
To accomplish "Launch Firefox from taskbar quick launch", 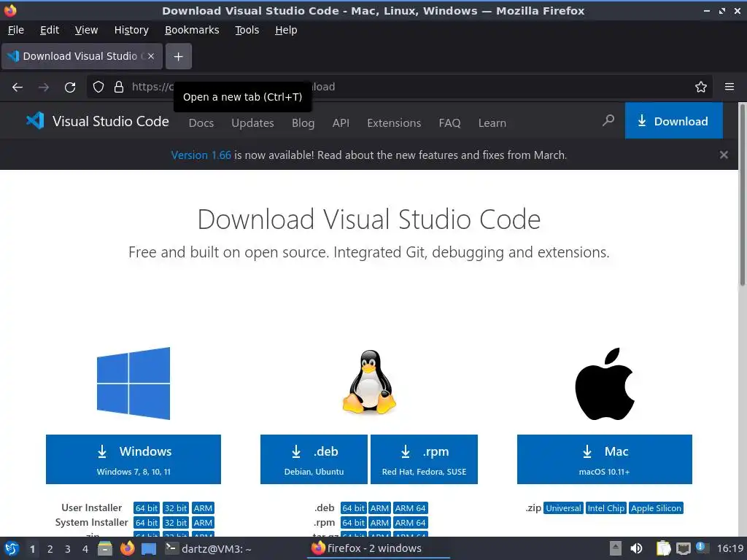I will point(127,548).
